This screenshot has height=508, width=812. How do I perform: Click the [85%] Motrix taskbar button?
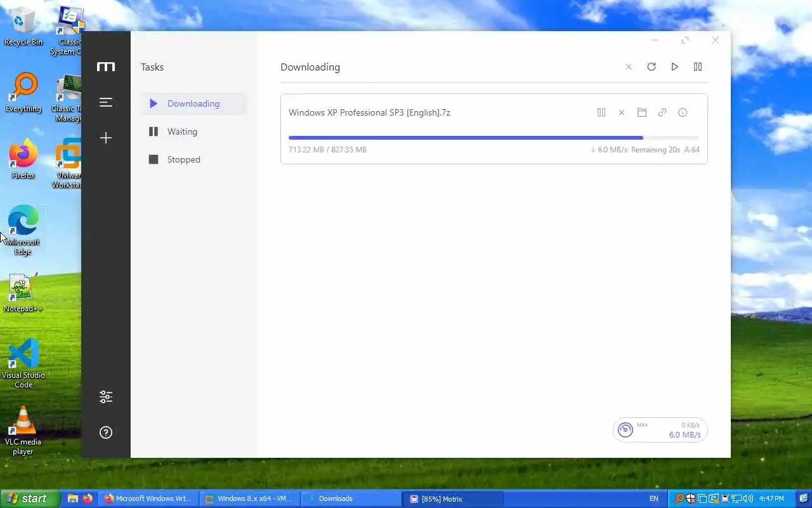tap(452, 498)
